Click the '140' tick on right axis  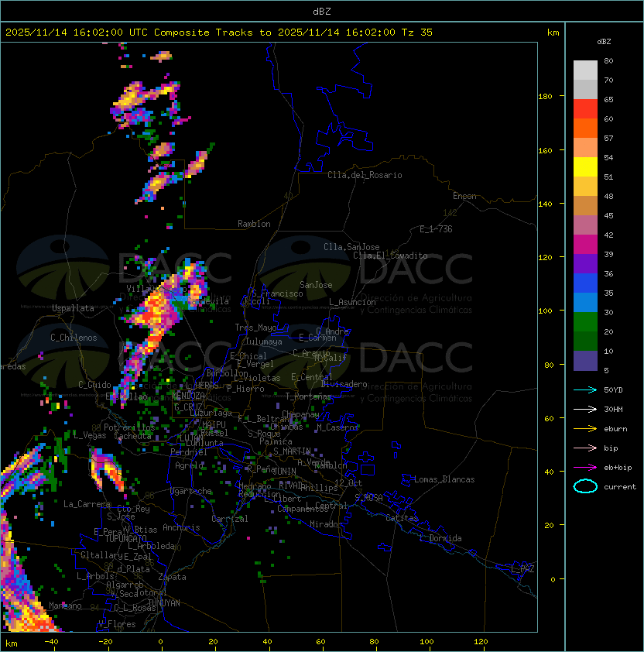545,204
